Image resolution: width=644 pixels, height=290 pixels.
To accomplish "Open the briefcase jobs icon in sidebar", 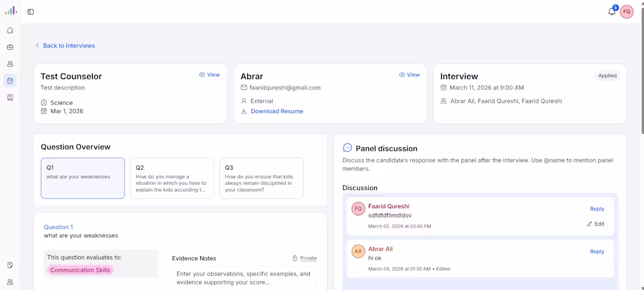I will pyautogui.click(x=11, y=47).
